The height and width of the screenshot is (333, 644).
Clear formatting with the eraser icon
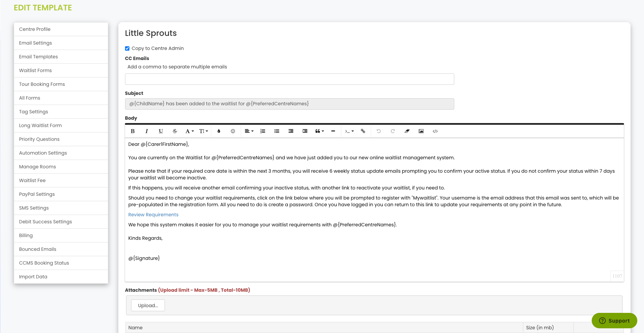click(x=407, y=131)
